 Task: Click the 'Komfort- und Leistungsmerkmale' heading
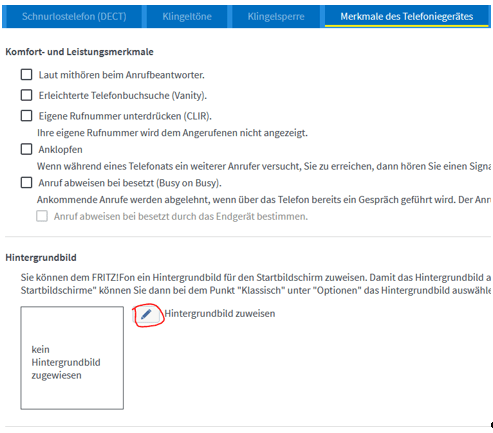pyautogui.click(x=79, y=52)
